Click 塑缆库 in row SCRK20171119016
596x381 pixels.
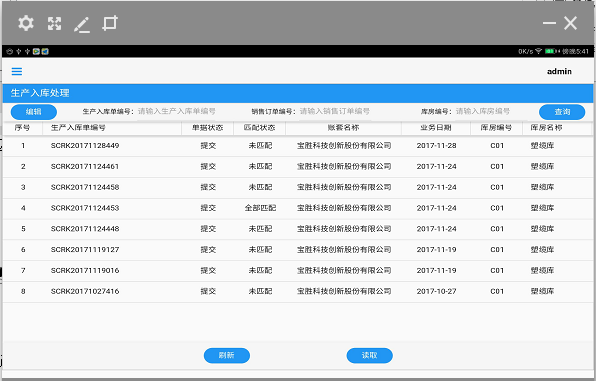[x=542, y=271]
